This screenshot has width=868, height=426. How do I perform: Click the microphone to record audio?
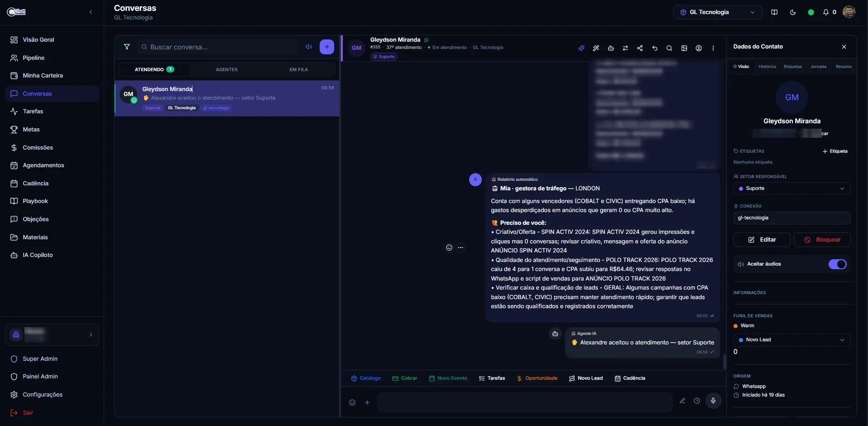point(713,401)
